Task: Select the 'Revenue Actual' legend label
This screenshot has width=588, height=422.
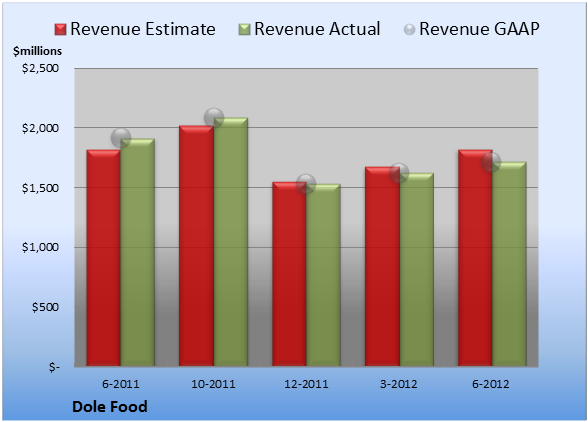Action: point(317,29)
